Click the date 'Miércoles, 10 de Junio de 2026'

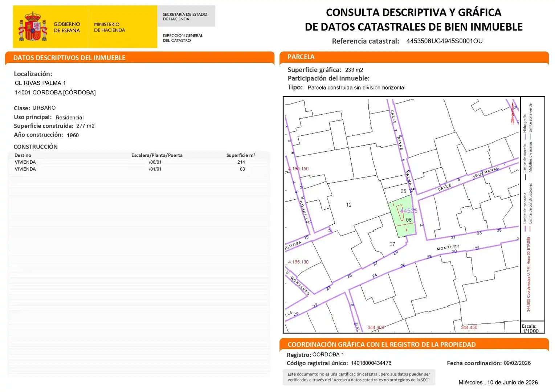tap(498, 383)
